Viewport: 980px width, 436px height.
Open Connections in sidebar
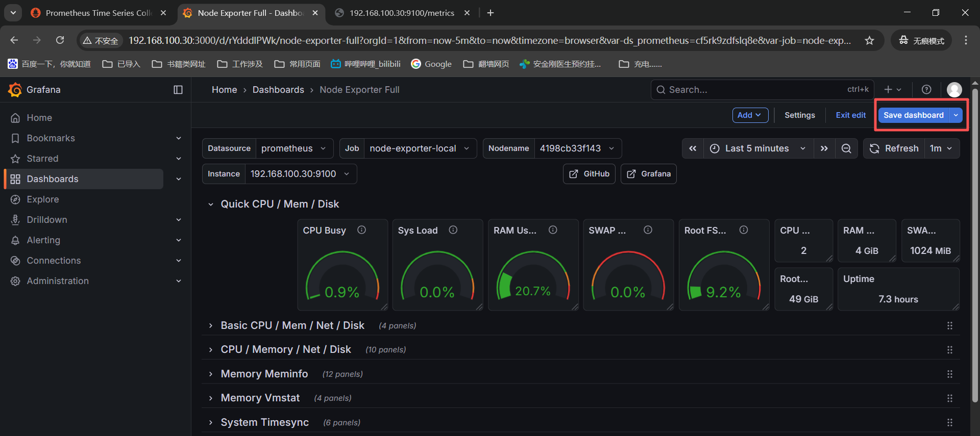[x=54, y=261]
